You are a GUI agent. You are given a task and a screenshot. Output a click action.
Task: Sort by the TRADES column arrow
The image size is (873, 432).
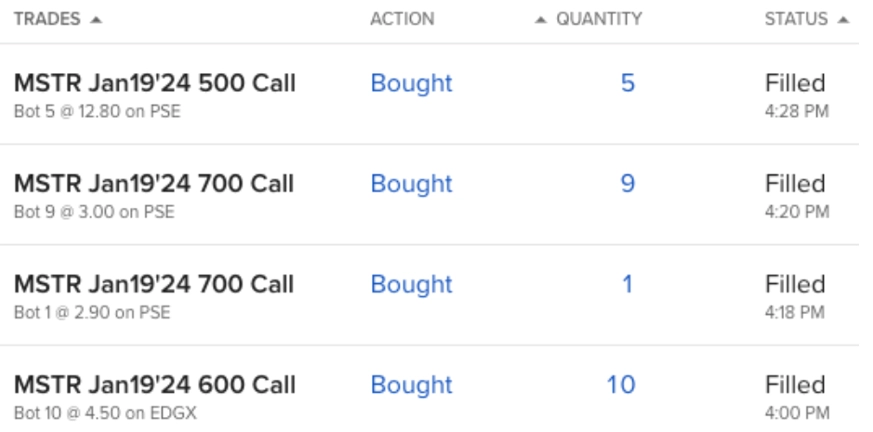tap(96, 20)
